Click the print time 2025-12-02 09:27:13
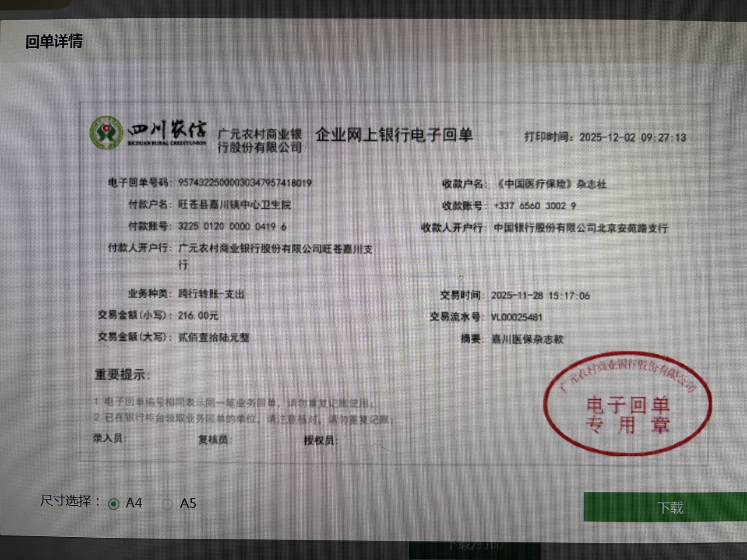747x560 pixels. (632, 137)
